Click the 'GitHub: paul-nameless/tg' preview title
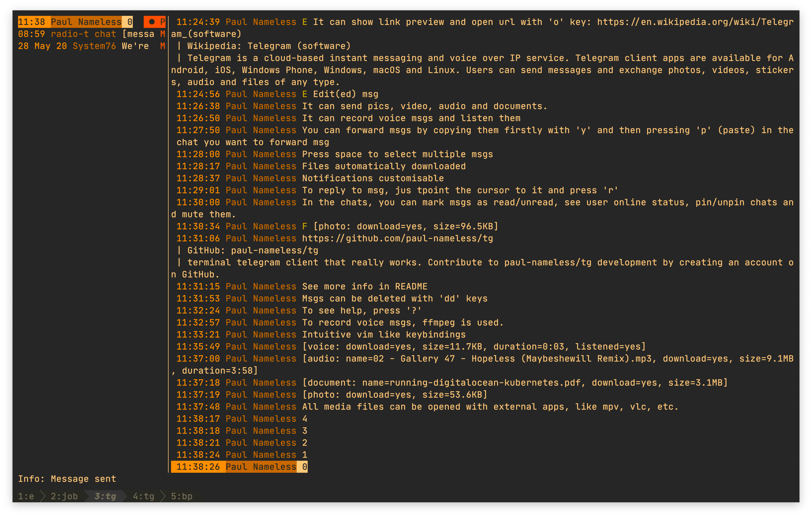Image resolution: width=812 pixels, height=517 pixels. pyautogui.click(x=252, y=250)
